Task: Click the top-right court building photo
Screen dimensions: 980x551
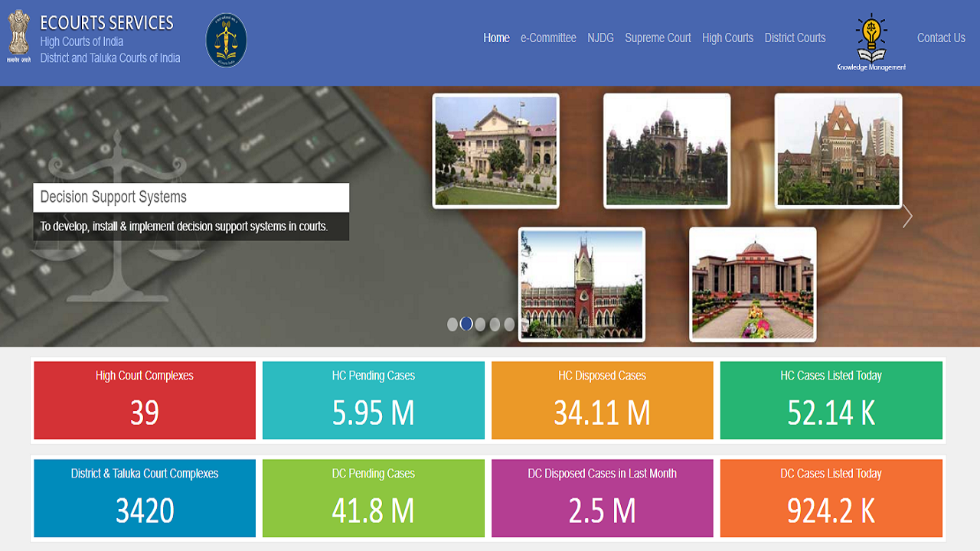Action: [x=838, y=151]
